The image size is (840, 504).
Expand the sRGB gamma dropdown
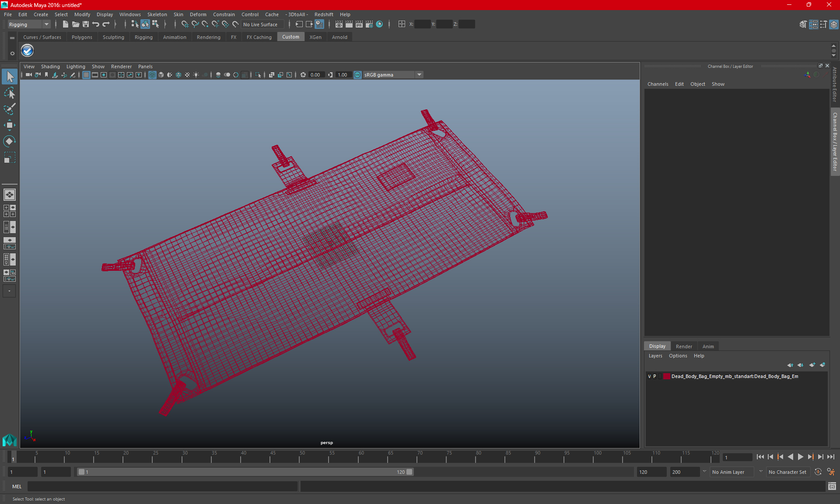[419, 75]
